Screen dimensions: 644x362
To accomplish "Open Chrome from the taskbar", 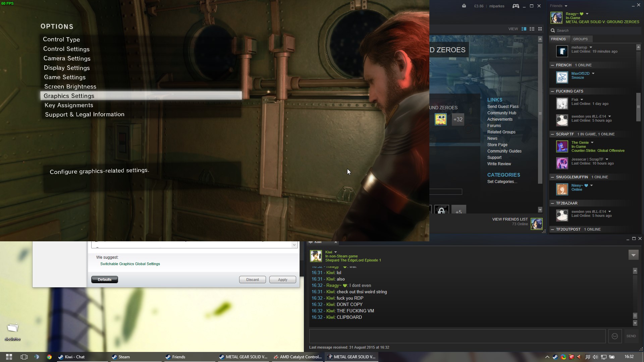I will coord(49,357).
